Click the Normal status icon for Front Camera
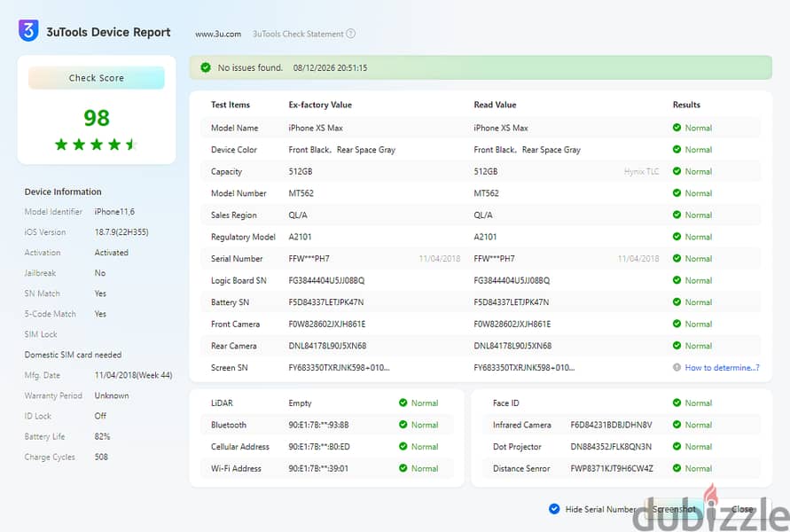790x532 pixels. pyautogui.click(x=677, y=324)
